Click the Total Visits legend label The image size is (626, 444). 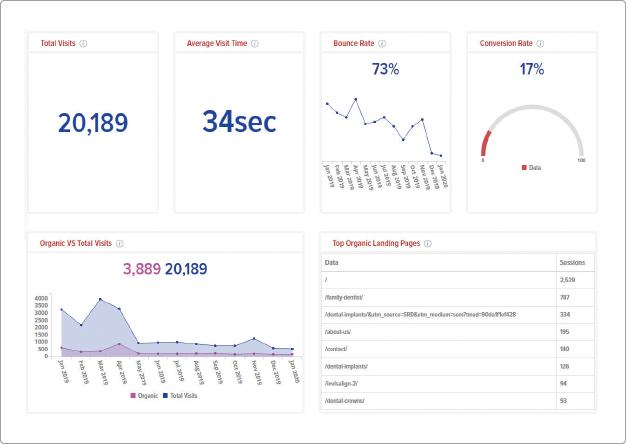coord(184,396)
